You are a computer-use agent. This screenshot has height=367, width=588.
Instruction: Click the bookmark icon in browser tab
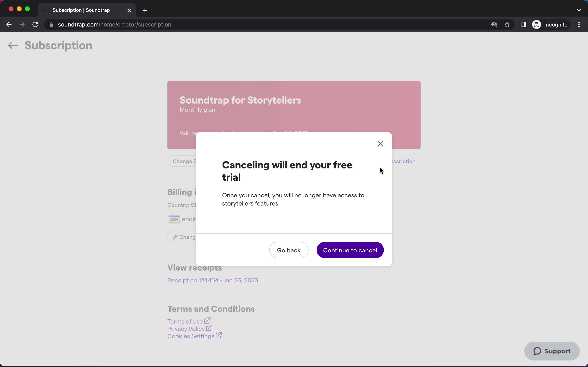(x=507, y=24)
